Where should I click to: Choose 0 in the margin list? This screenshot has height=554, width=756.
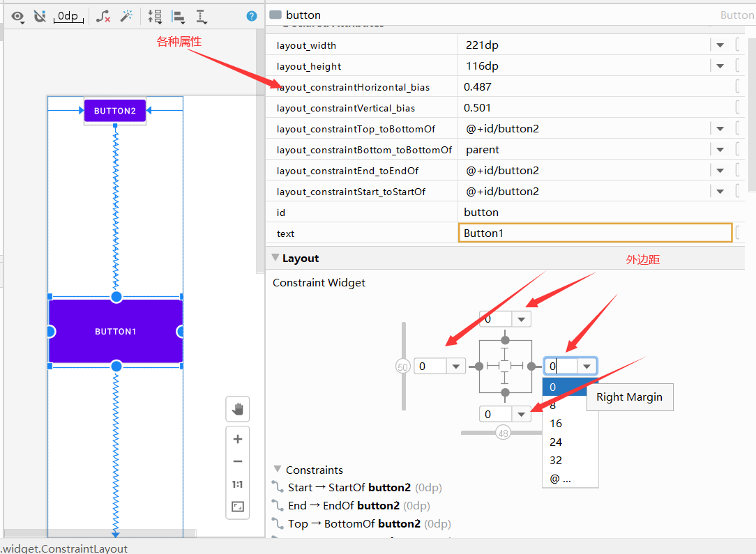tap(564, 387)
